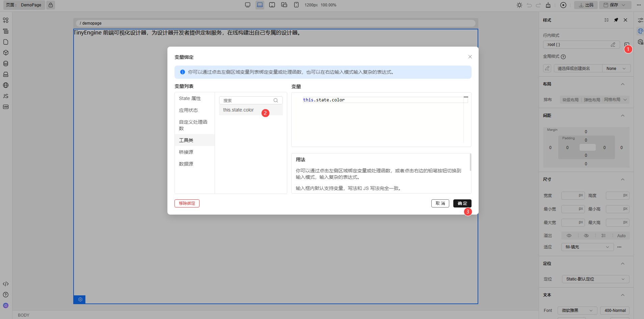This screenshot has width=644, height=319.
Task: Open the 微软雅黑 font dropdown
Action: tap(577, 310)
